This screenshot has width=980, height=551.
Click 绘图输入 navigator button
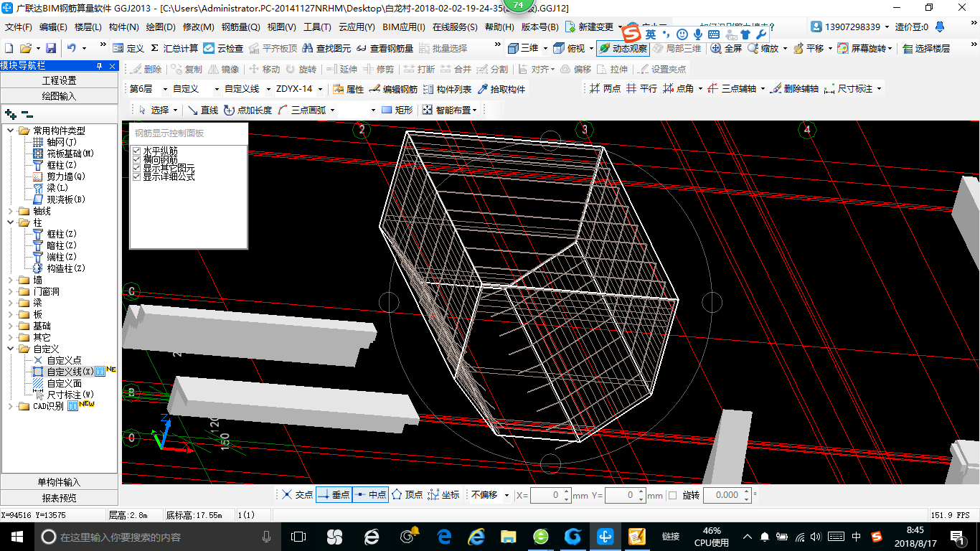(x=60, y=95)
